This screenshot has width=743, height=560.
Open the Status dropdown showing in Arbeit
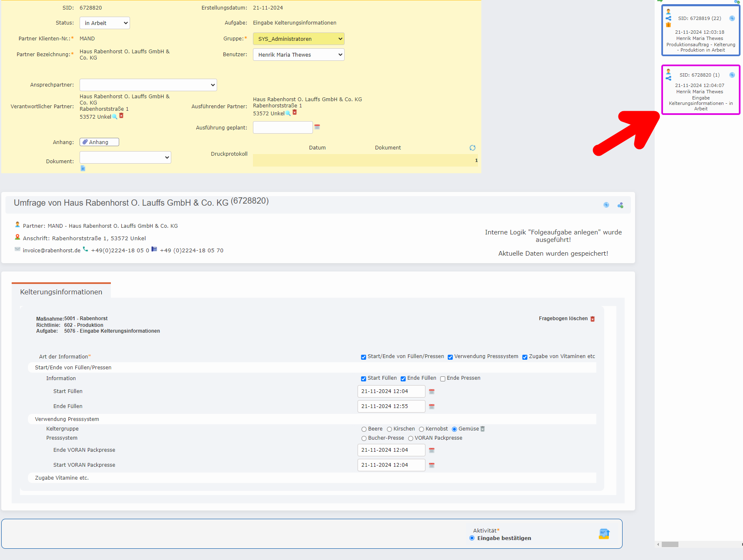(105, 23)
